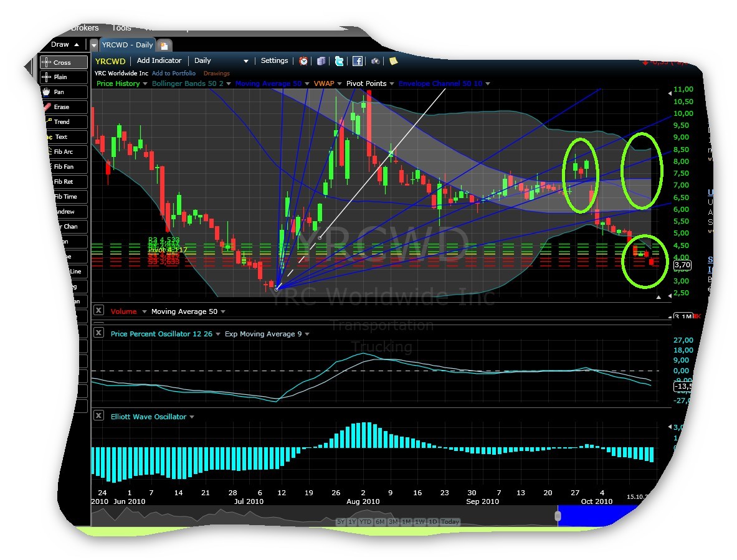Expand the Volume Moving Average 50 dropdown

pos(223,311)
